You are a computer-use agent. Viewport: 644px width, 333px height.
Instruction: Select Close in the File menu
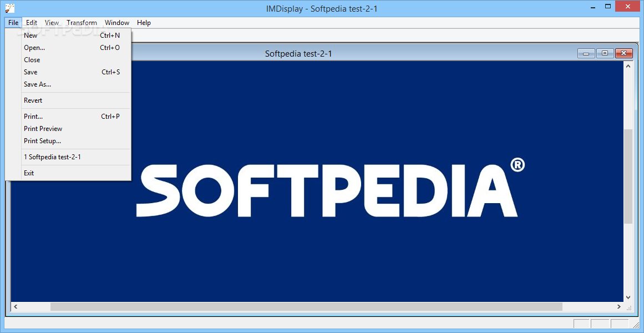tap(68, 59)
